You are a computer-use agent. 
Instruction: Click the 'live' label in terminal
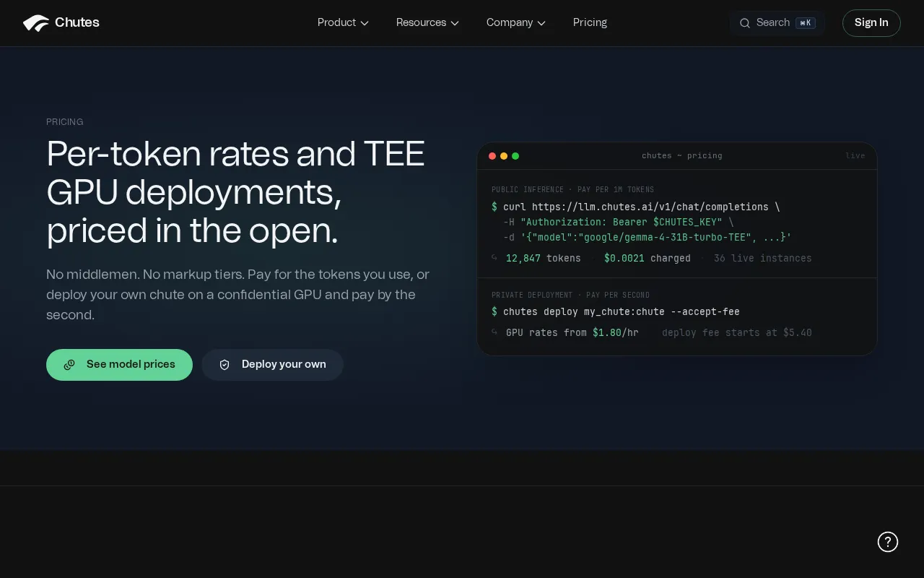tap(855, 156)
